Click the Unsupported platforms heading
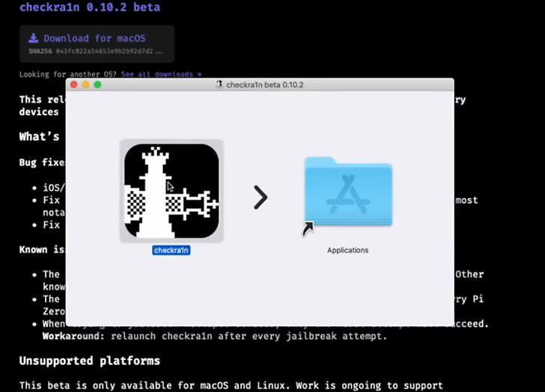The height and width of the screenshot is (392, 545). (90, 361)
